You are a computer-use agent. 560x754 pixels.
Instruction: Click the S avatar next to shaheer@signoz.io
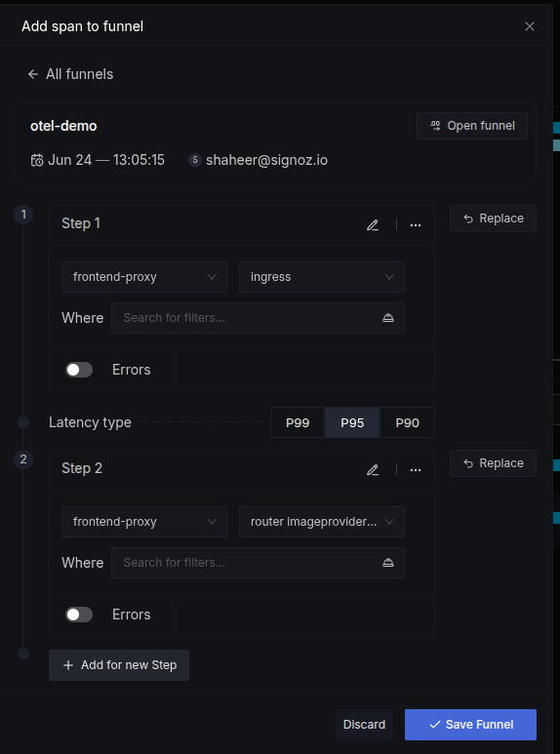coord(195,160)
